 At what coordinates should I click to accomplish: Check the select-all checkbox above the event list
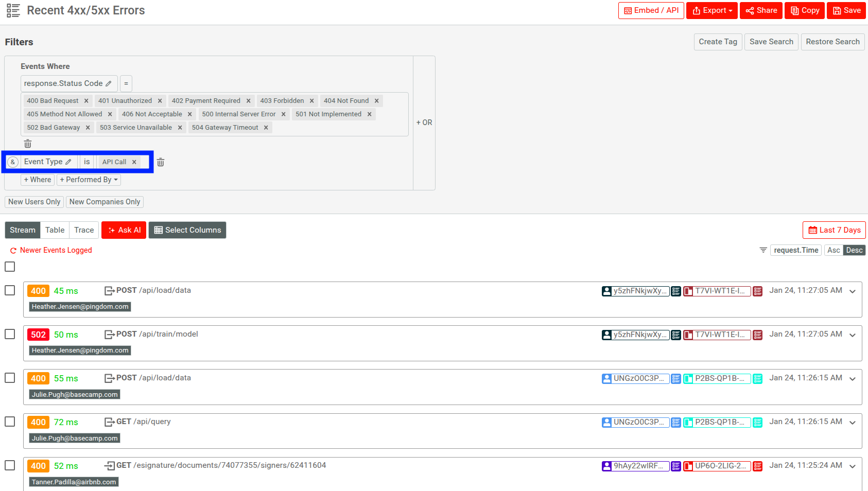(10, 267)
